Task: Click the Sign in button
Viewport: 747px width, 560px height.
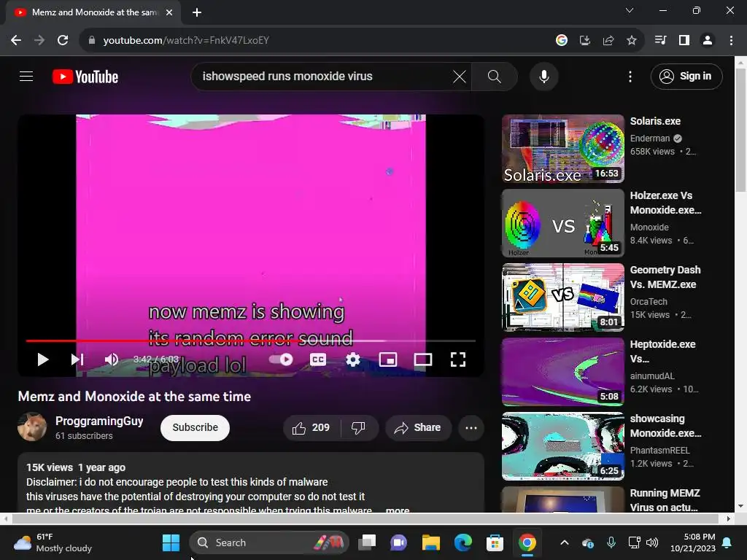Action: [x=686, y=76]
